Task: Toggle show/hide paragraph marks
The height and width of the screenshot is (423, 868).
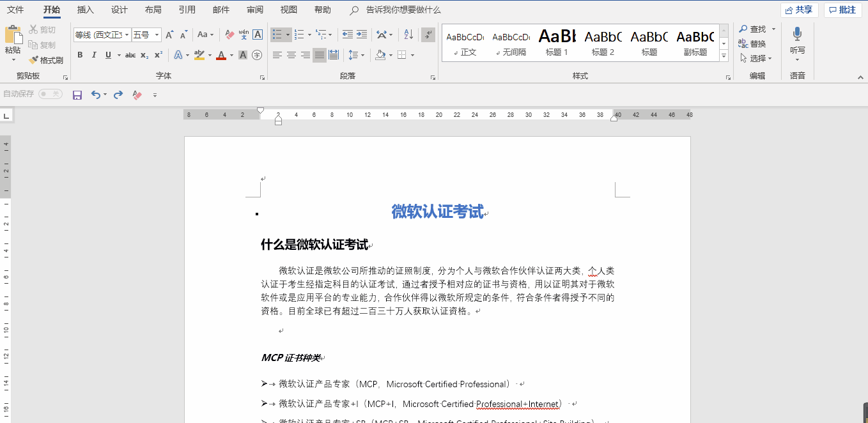Action: tap(428, 35)
